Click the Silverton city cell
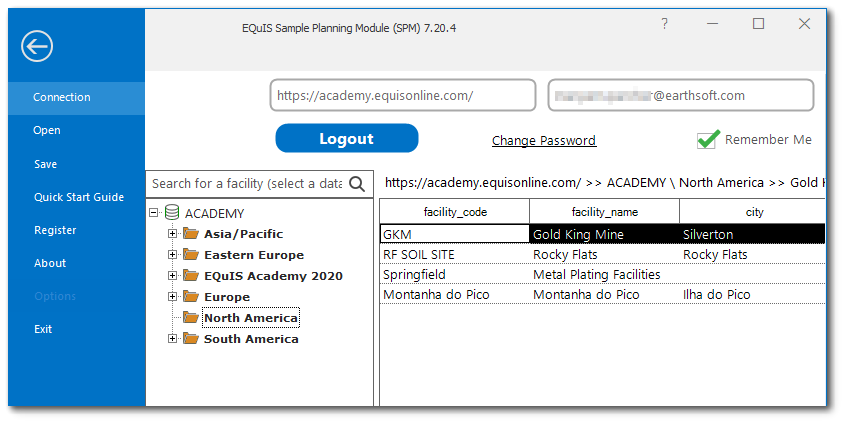The width and height of the screenshot is (843, 422). tap(753, 234)
